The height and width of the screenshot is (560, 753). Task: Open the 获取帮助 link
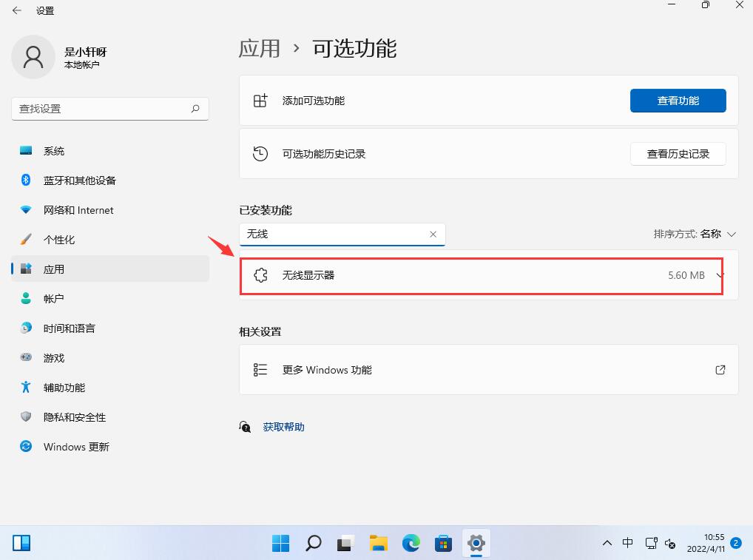pos(283,426)
